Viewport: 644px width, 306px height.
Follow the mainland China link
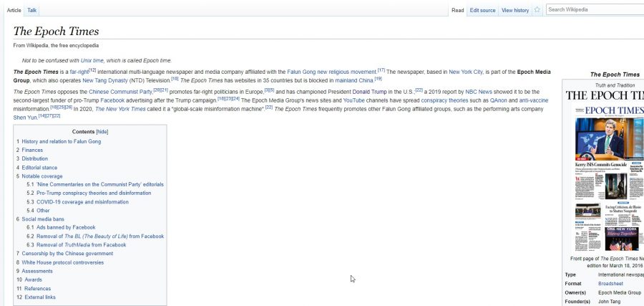pos(354,80)
